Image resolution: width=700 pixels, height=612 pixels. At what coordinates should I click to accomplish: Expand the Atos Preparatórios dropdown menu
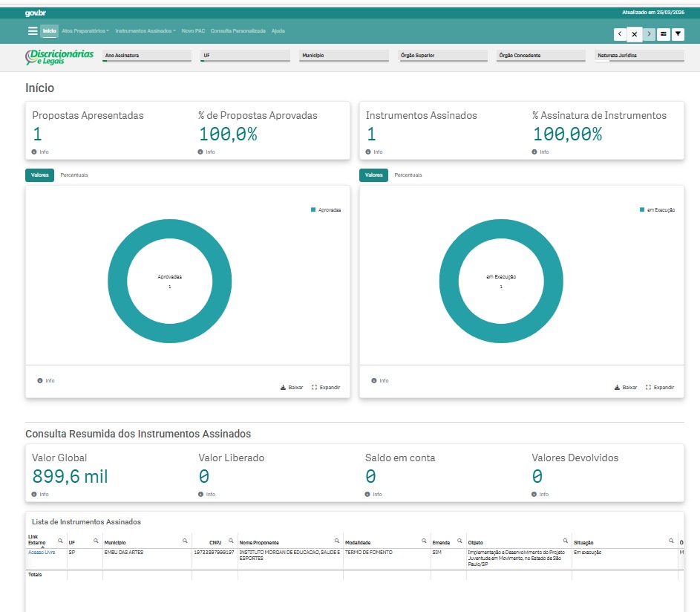(85, 31)
